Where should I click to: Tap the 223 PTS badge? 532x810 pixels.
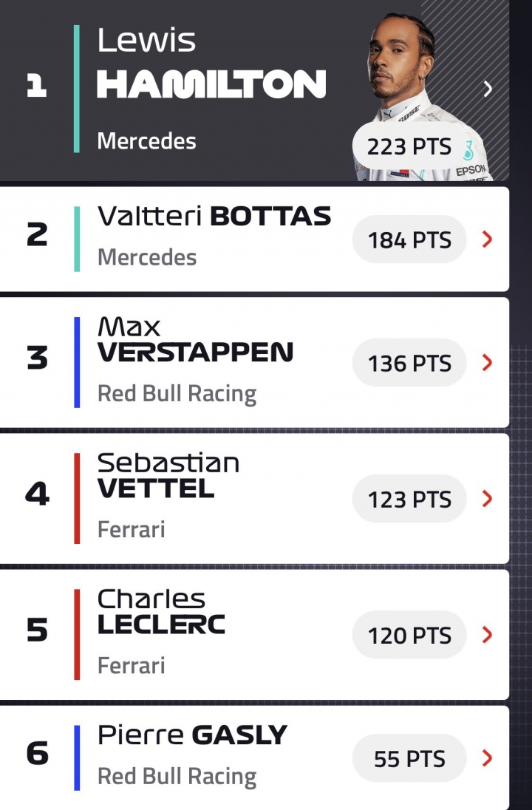pos(409,147)
